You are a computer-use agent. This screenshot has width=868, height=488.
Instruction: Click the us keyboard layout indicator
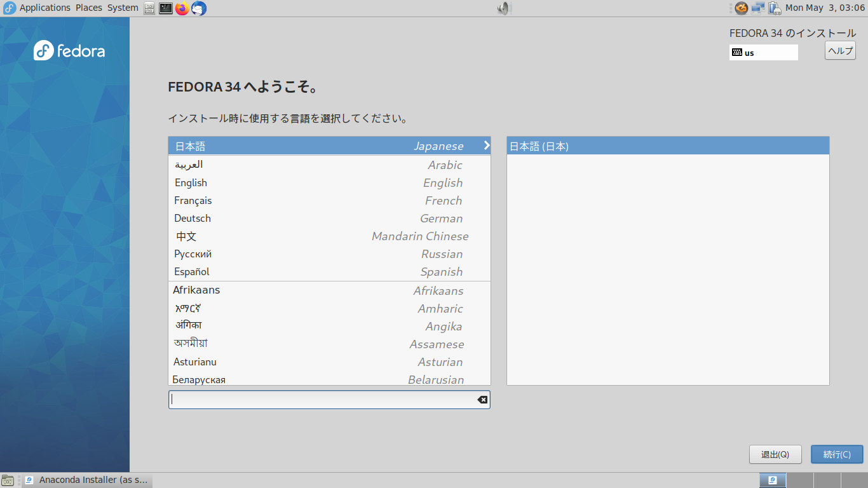tap(763, 53)
